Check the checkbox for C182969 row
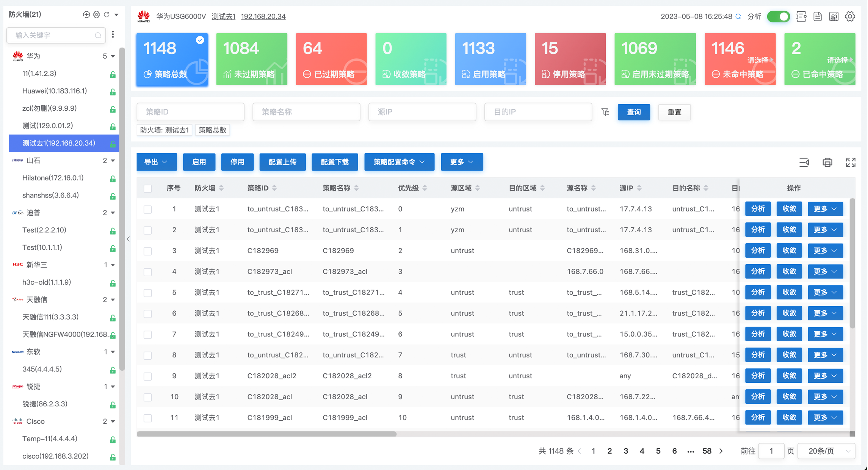The image size is (868, 470). 148,251
